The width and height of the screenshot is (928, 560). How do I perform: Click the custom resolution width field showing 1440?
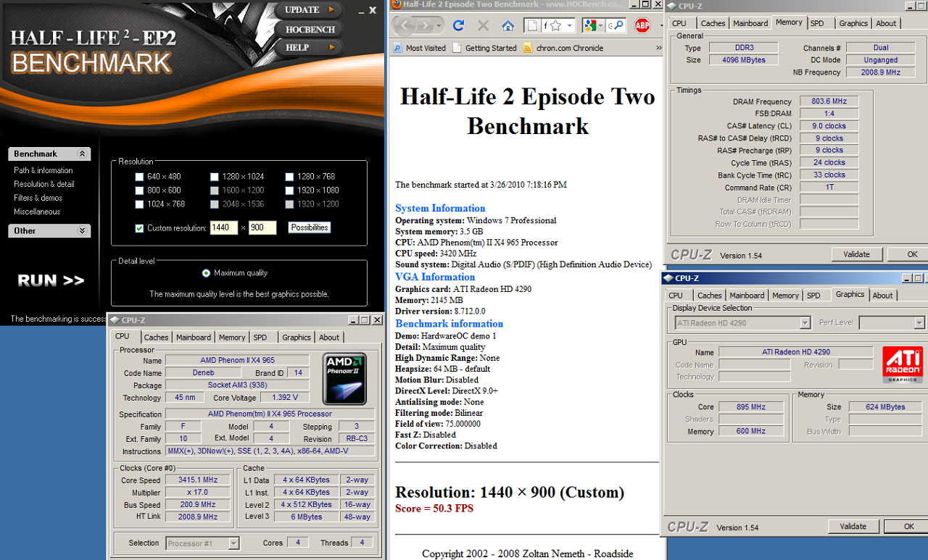pos(223,227)
